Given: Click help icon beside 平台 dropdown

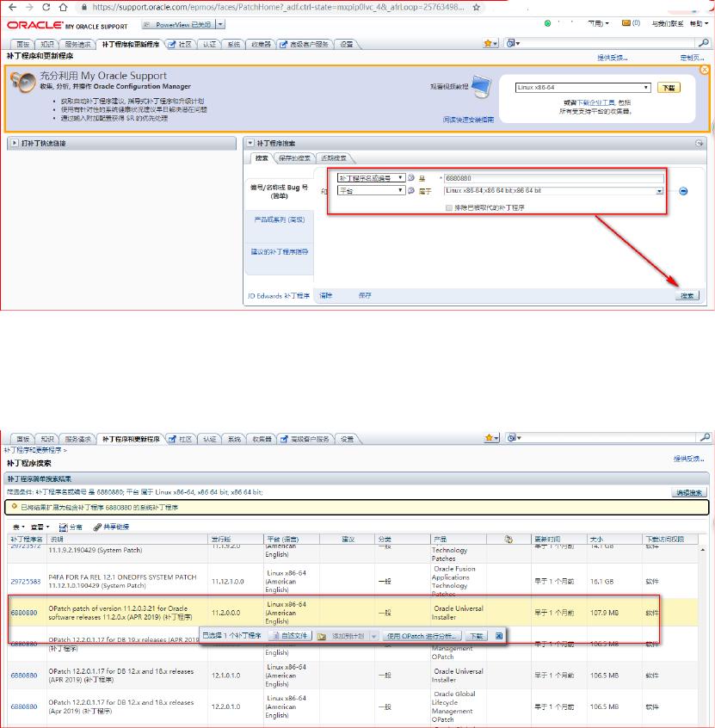Looking at the screenshot, I should pyautogui.click(x=411, y=190).
